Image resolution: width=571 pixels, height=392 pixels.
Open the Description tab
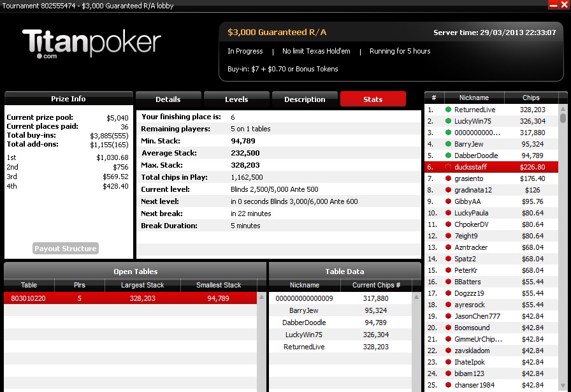point(305,99)
